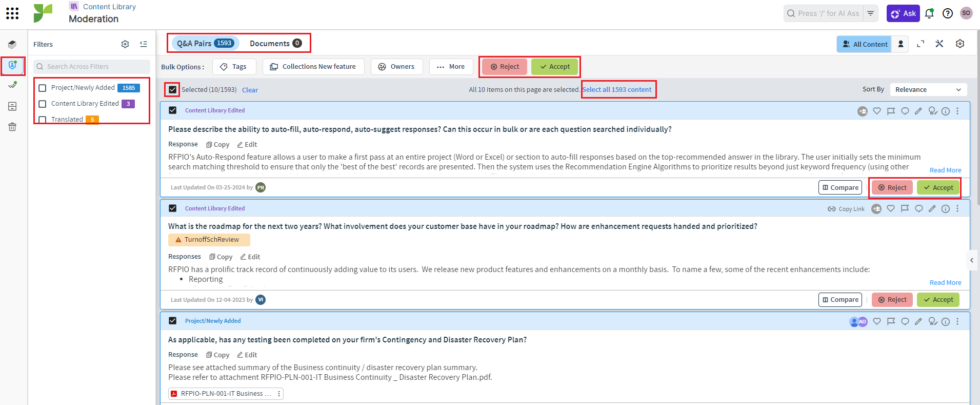Open the library stack icon in sidebar
Screen dimensions: 980x405
click(x=12, y=45)
